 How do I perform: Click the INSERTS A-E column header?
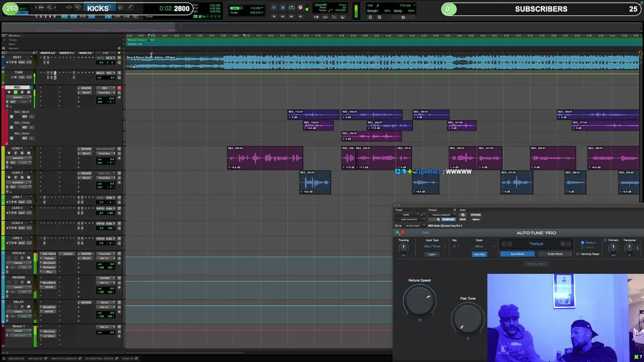48,53
